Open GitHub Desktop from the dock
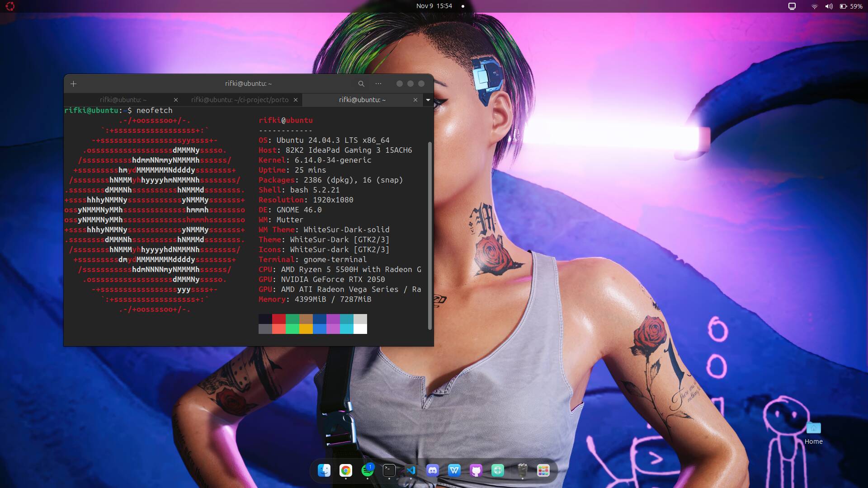Viewport: 868px width, 488px height. tap(476, 470)
